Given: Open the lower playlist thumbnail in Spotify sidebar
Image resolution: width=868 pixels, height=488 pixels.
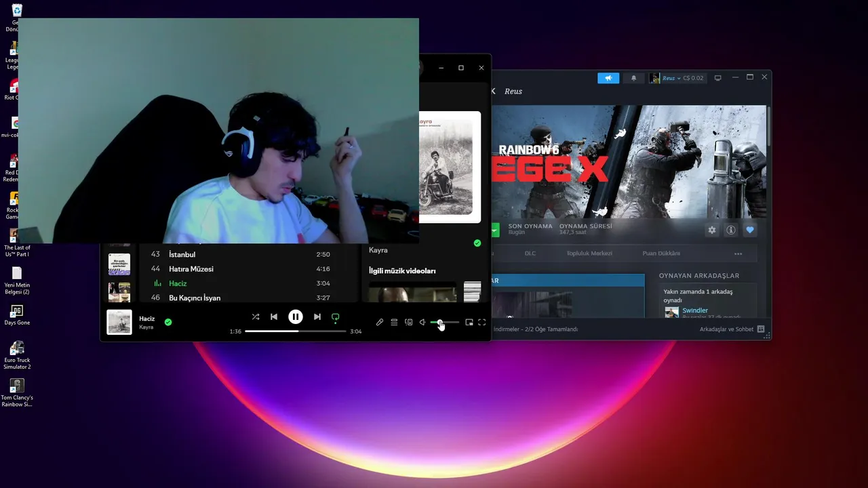Looking at the screenshot, I should click(x=119, y=292).
